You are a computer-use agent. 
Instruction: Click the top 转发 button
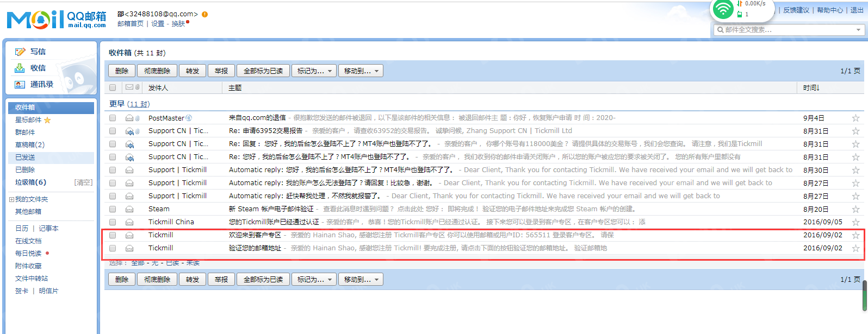coord(193,71)
